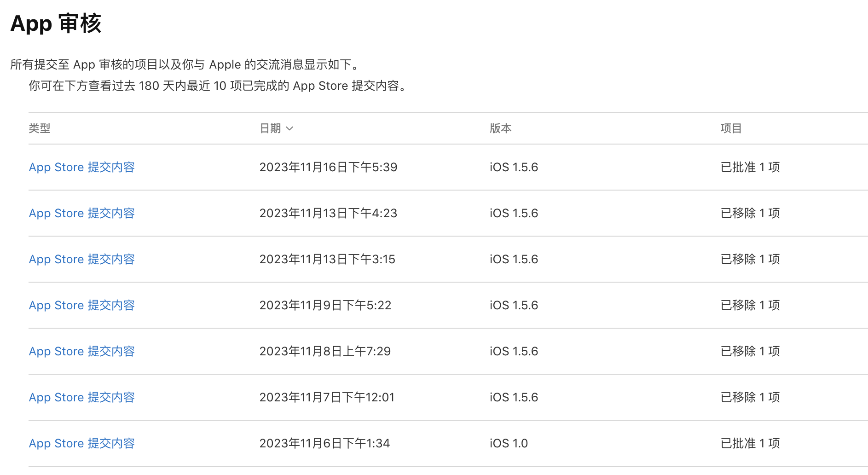Open the App Store submission from 11月7日

(x=81, y=397)
